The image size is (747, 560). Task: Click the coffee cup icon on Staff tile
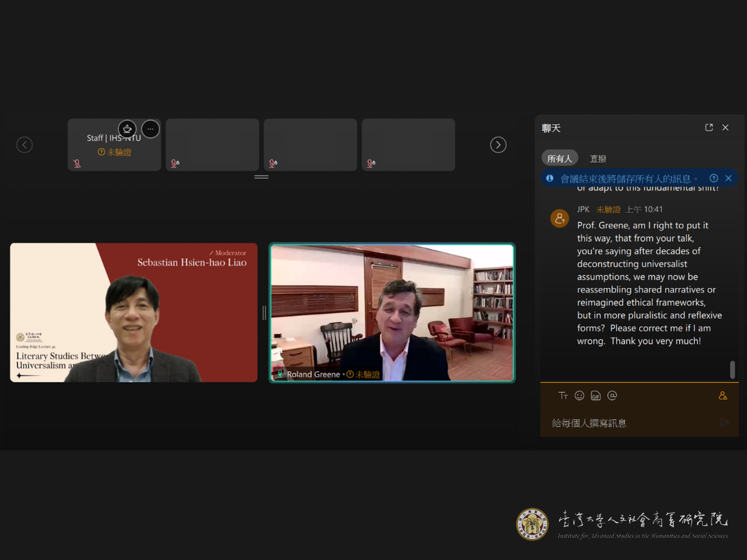(127, 129)
